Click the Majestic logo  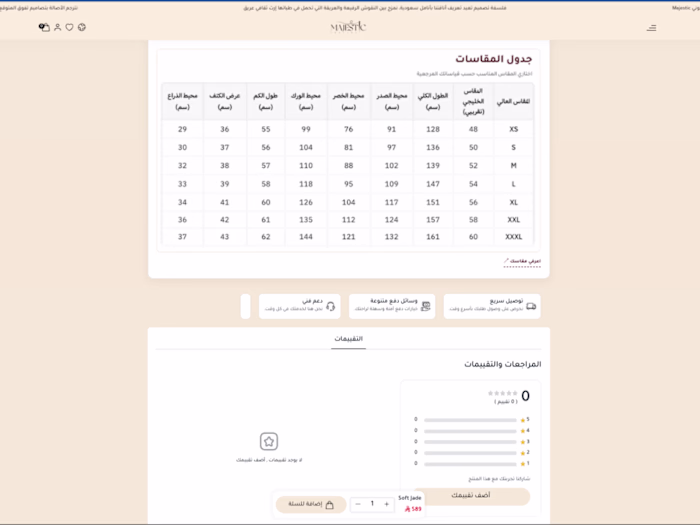tap(348, 27)
